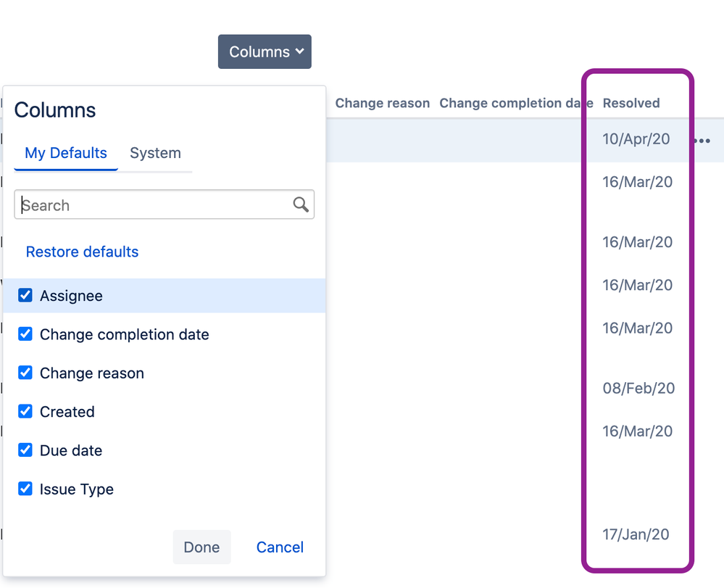Uncheck the Assignee column checkbox
Viewport: 724px width, 588px height.
(x=25, y=296)
